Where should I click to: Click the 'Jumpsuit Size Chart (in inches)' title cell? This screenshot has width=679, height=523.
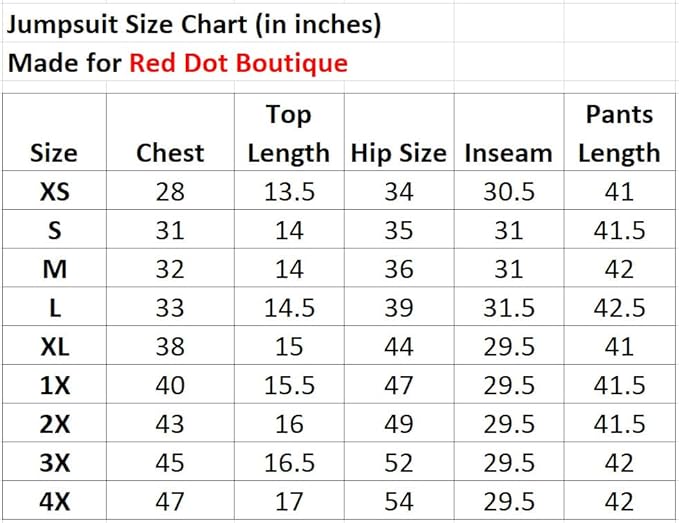(195, 24)
